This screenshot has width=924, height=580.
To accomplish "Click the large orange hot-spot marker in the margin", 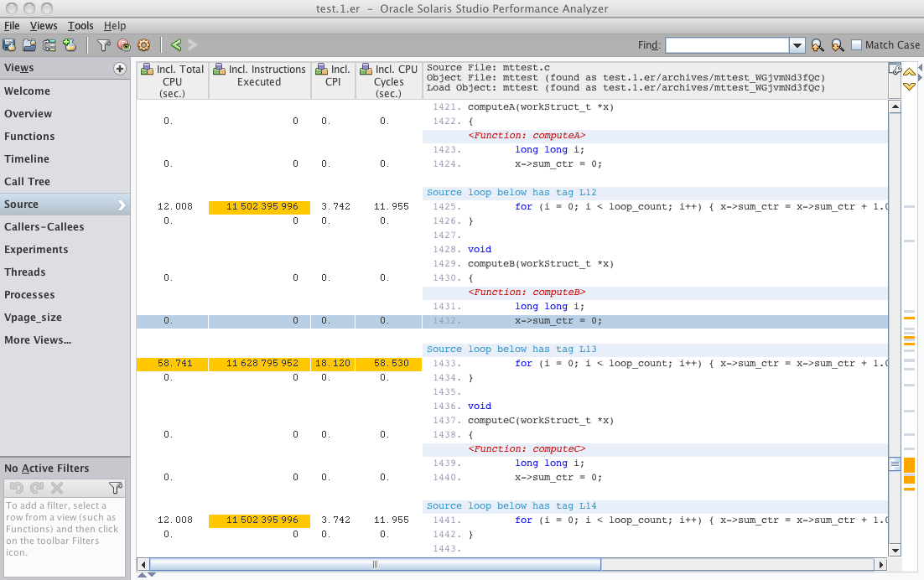I will tap(909, 464).
